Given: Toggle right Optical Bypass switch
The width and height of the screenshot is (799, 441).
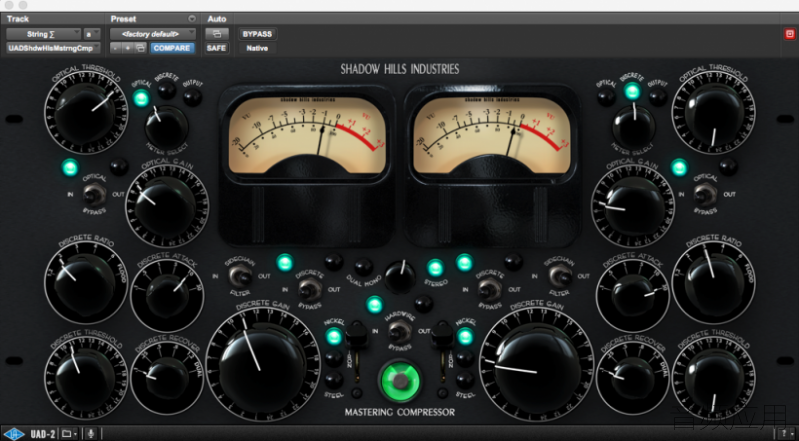Looking at the screenshot, I should click(x=705, y=194).
